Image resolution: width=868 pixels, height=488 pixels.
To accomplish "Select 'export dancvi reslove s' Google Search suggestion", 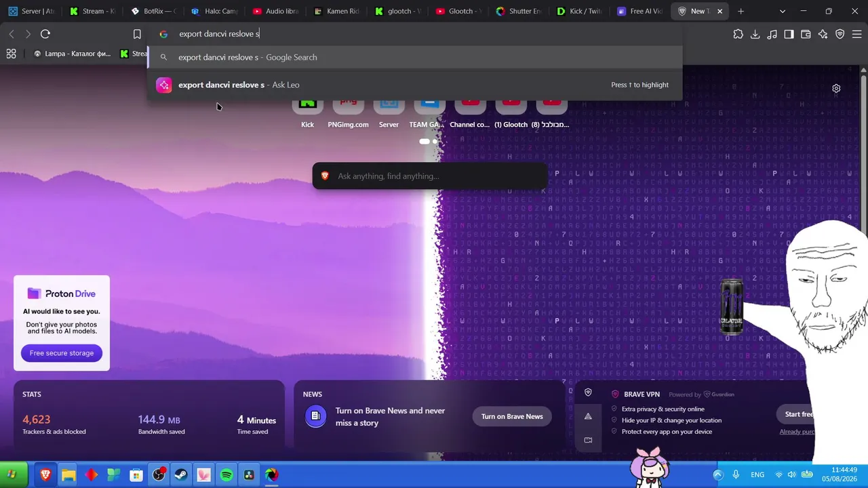I will 415,58.
